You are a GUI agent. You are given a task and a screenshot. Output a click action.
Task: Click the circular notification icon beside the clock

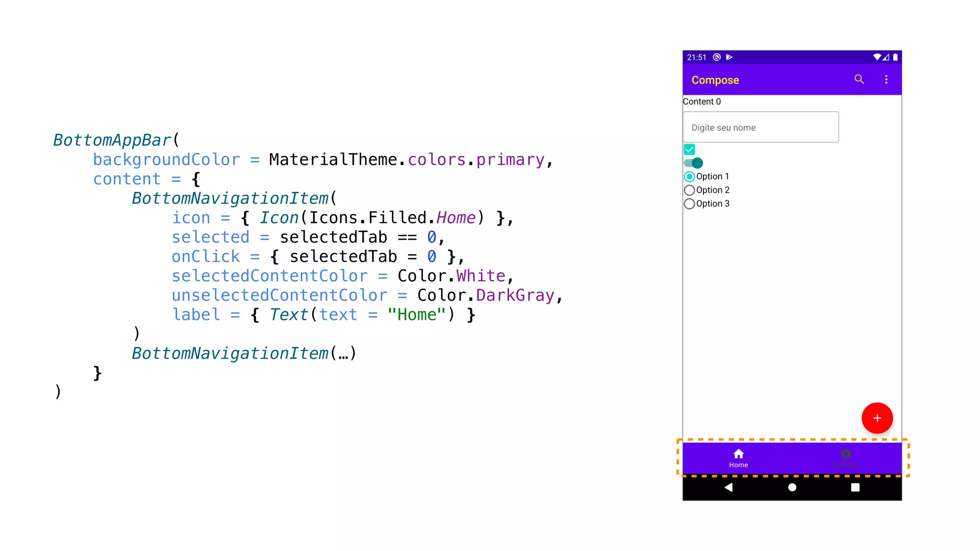[x=716, y=57]
